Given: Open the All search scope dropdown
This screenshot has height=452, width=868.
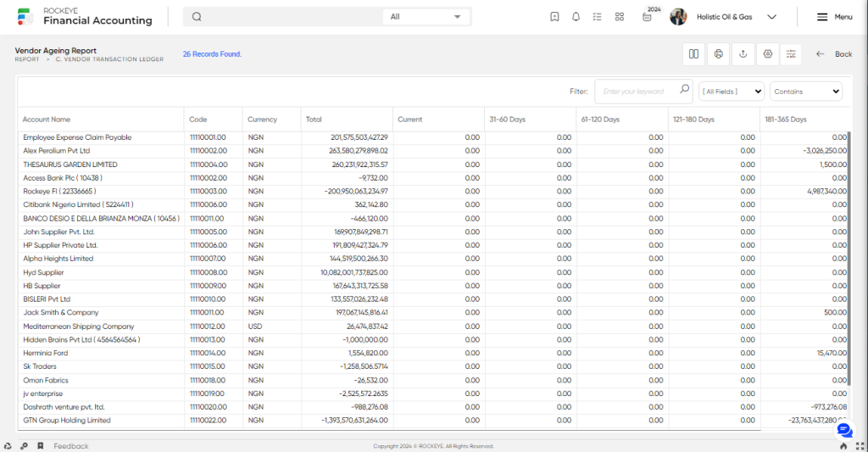Looking at the screenshot, I should [x=426, y=17].
